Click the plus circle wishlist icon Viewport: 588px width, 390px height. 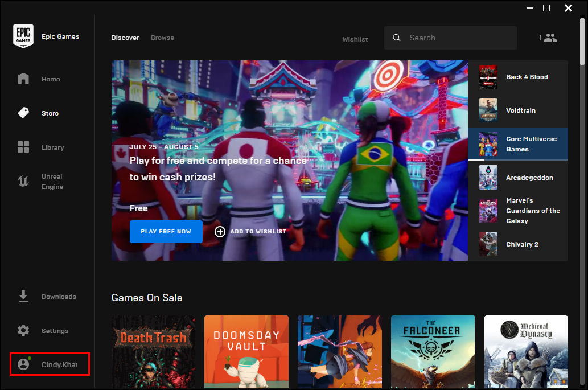point(220,232)
